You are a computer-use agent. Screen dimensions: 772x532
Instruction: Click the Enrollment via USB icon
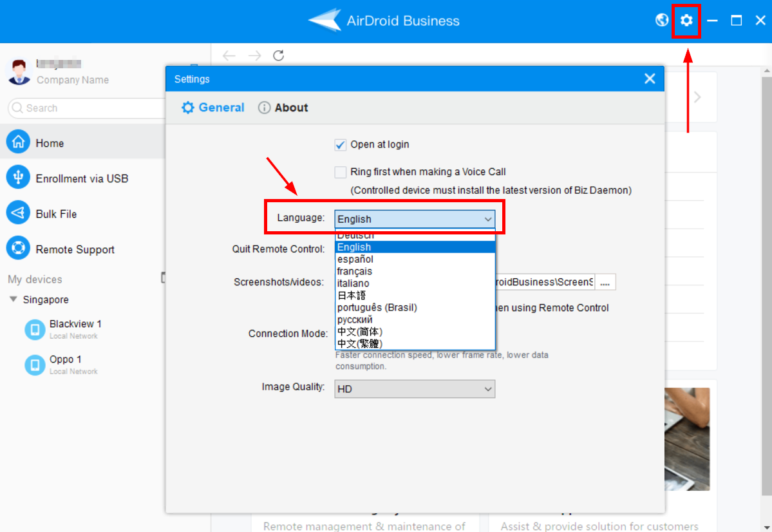tap(18, 177)
